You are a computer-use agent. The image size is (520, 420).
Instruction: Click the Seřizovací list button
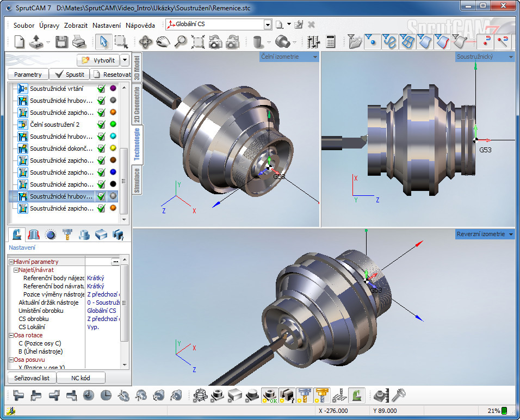32,378
